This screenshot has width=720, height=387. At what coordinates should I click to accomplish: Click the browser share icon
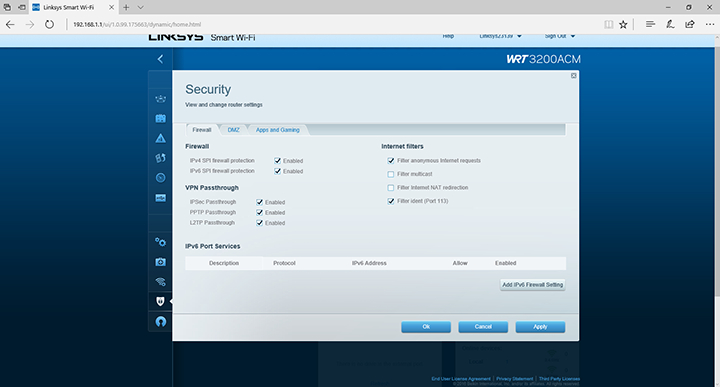pyautogui.click(x=690, y=24)
